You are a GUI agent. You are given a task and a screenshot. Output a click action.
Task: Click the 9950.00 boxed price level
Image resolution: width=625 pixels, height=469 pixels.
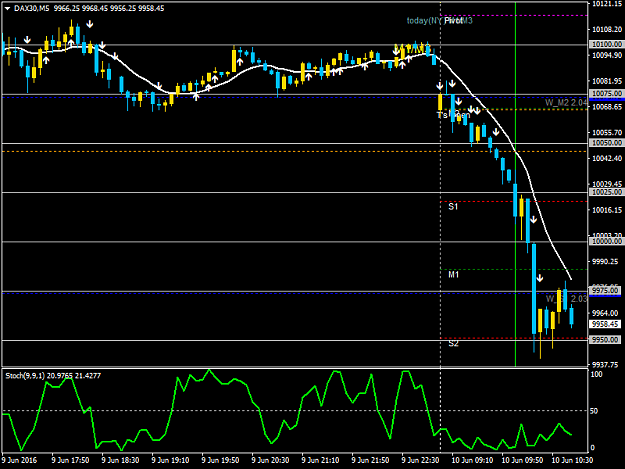605,339
